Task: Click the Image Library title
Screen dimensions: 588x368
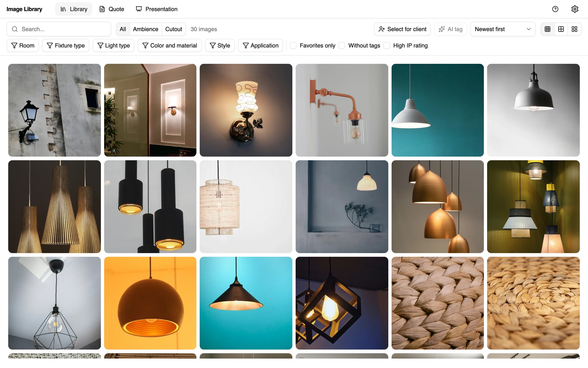Action: tap(24, 9)
